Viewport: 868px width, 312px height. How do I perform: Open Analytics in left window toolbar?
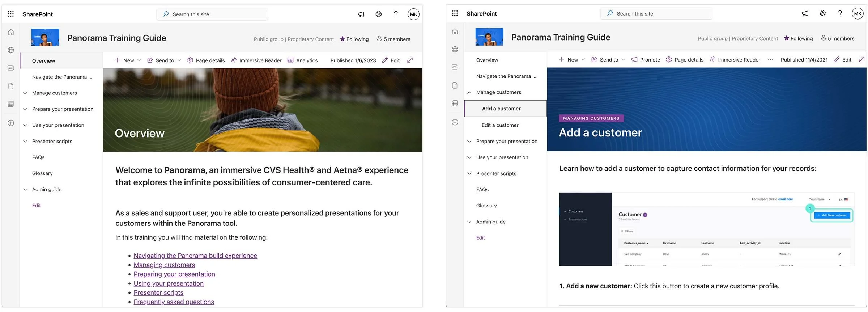pyautogui.click(x=303, y=60)
